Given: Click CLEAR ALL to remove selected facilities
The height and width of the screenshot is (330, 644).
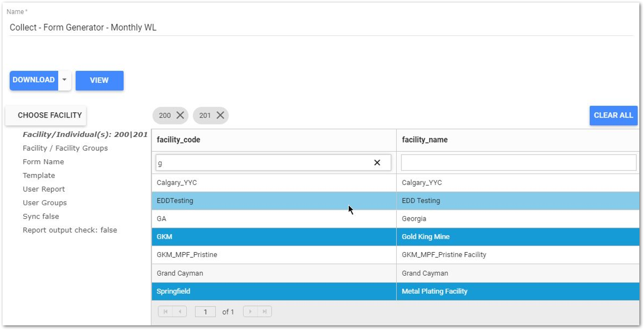Looking at the screenshot, I should coord(613,115).
